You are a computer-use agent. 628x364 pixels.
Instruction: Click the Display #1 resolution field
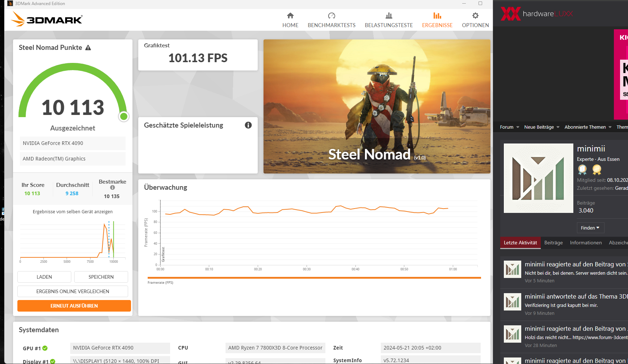[x=120, y=361]
